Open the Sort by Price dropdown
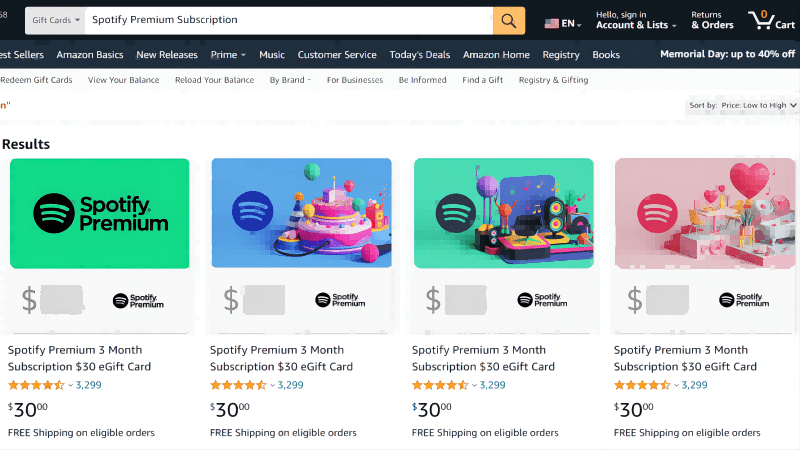Viewport: 800px width, 450px height. (x=743, y=105)
